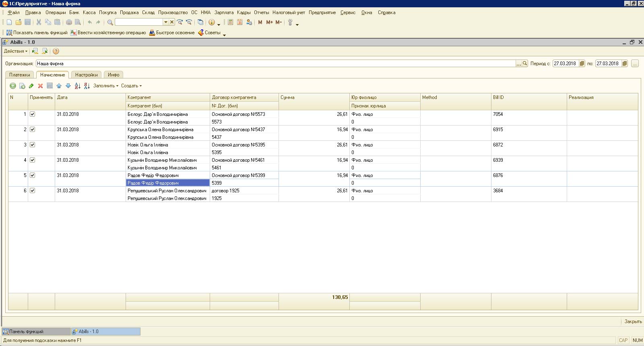Viewport: 644px width, 346px height.
Task: Delete the row with red X icon
Action: point(40,86)
